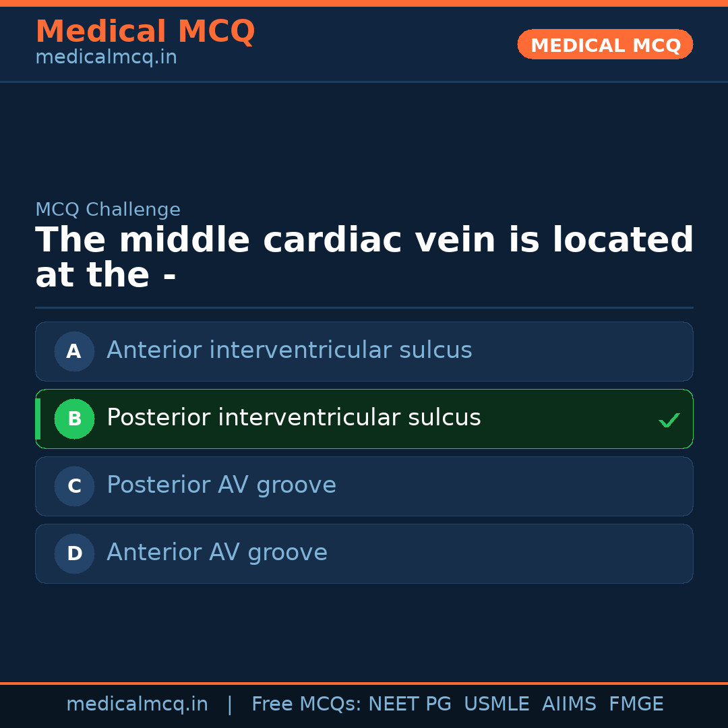Click the question text about middle cardiac vein

pyautogui.click(x=364, y=256)
